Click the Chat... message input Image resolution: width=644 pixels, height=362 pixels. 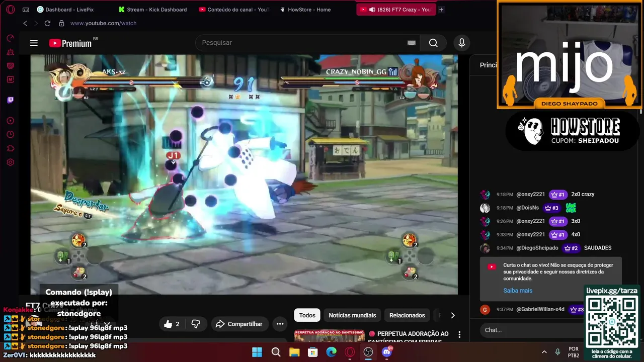point(531,330)
